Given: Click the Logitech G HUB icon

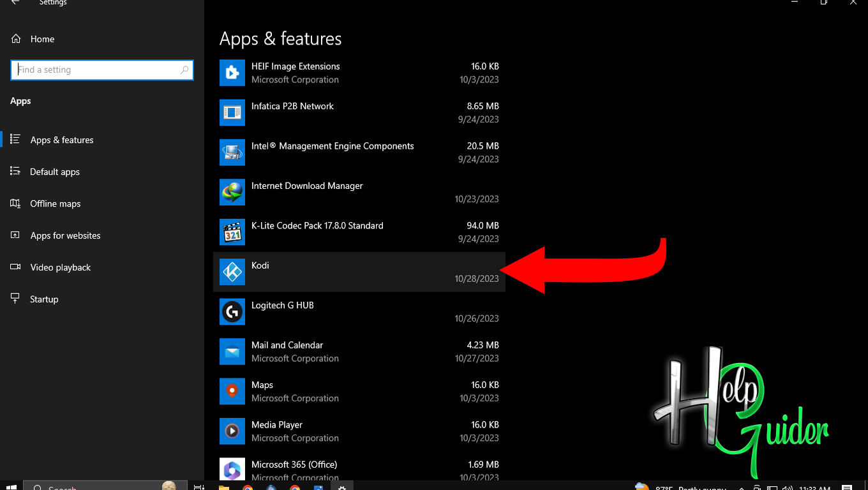Looking at the screenshot, I should (x=232, y=311).
